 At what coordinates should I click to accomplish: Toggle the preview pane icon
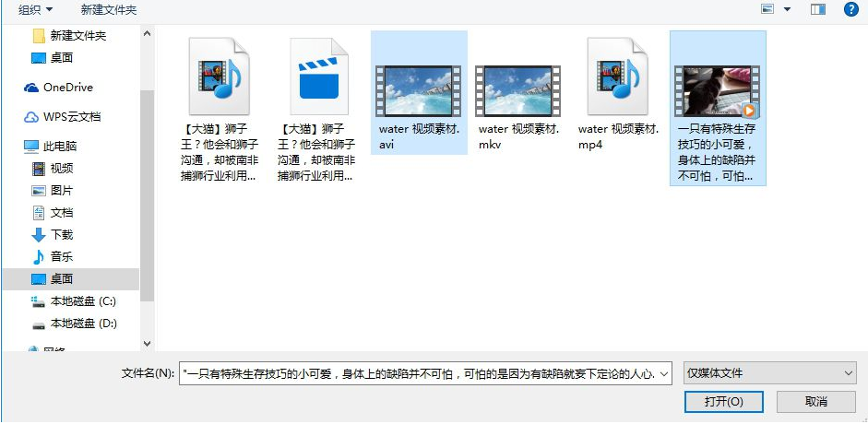pos(817,9)
